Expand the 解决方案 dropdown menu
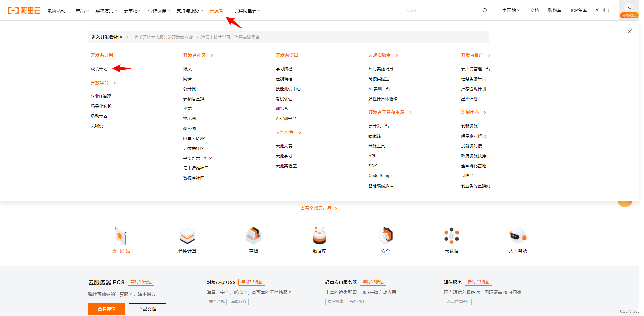Viewport: 644px width, 316px height. [x=106, y=11]
